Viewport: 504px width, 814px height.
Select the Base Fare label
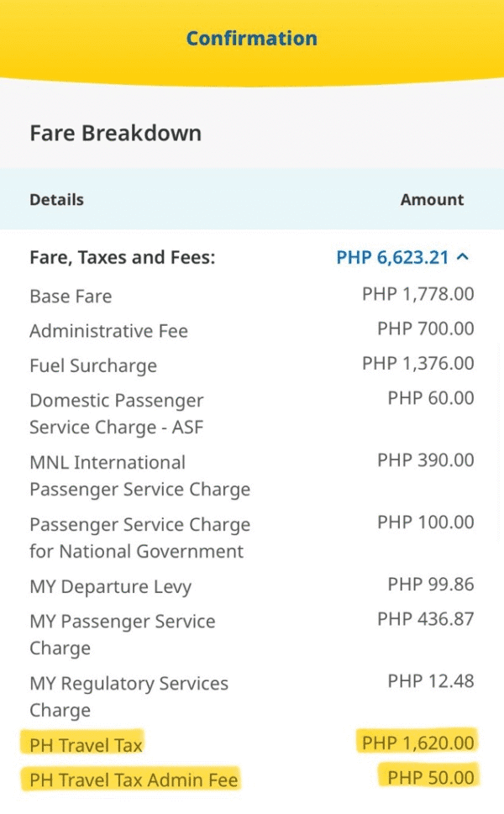[x=71, y=296]
